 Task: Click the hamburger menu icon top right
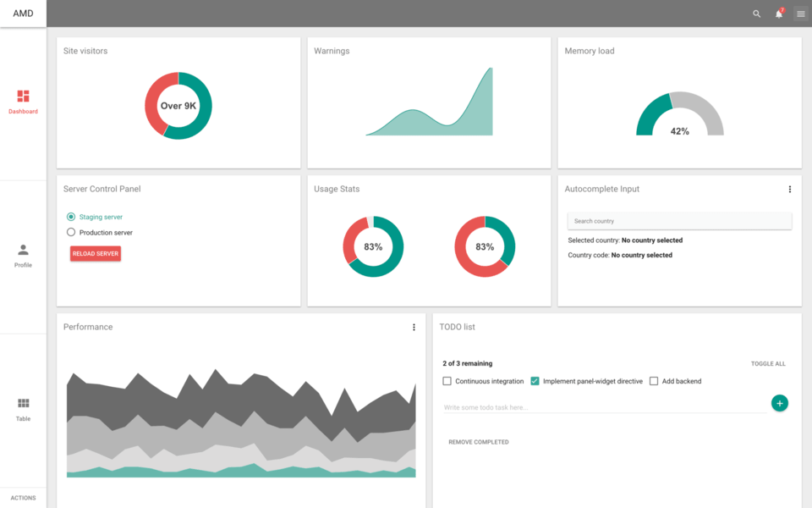(800, 14)
